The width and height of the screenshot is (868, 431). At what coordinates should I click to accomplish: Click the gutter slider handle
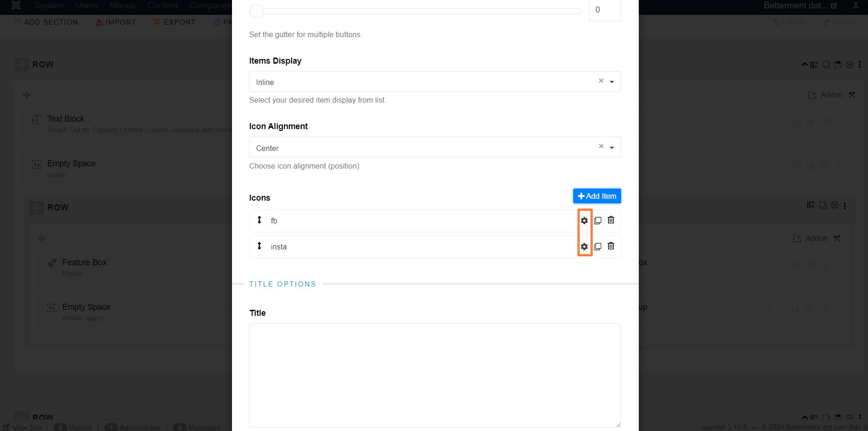[x=257, y=11]
